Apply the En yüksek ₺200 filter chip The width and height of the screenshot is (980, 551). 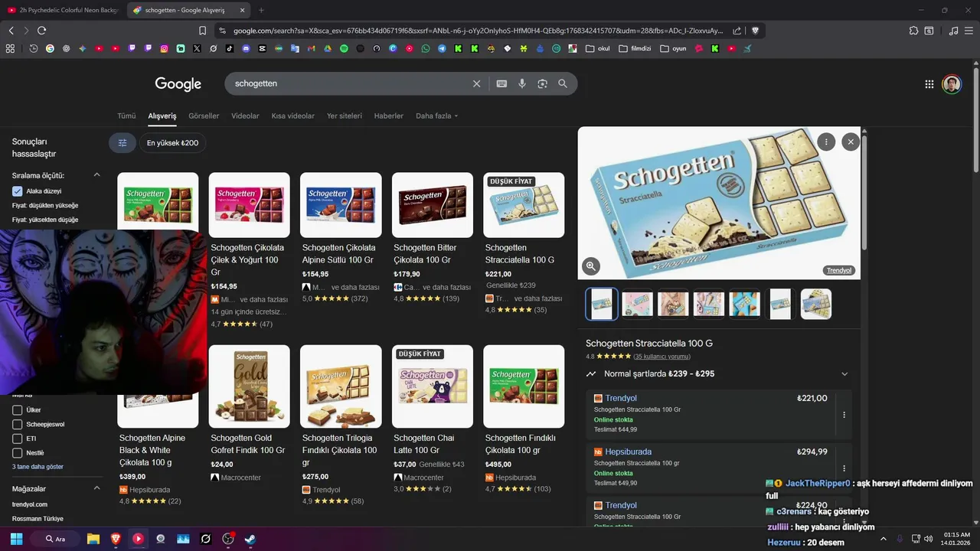point(172,143)
